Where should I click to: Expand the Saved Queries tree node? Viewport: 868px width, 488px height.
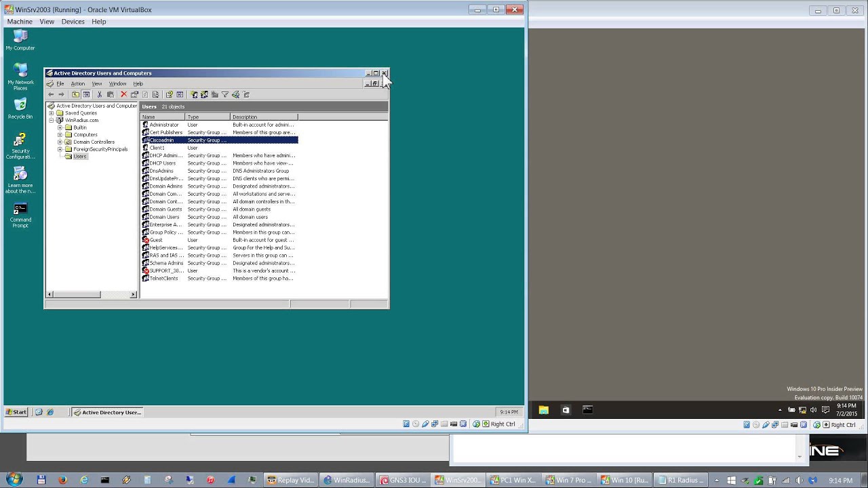coord(52,113)
